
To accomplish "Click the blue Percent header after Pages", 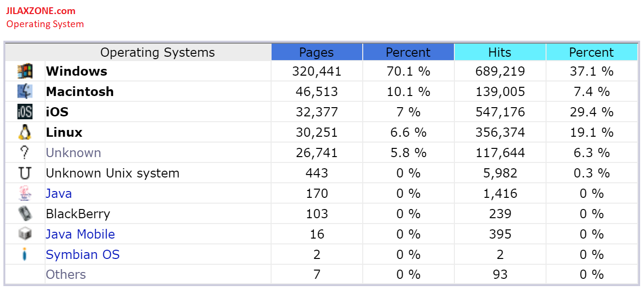I will pyautogui.click(x=408, y=52).
